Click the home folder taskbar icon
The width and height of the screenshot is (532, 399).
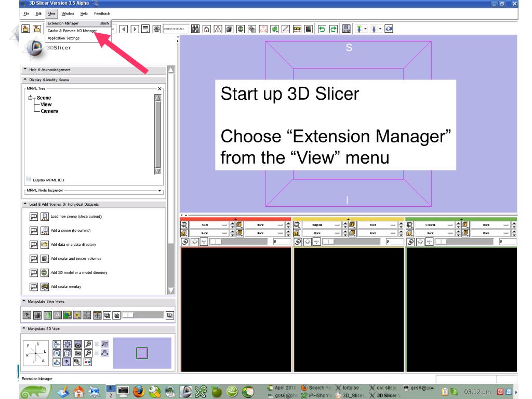pos(79,392)
